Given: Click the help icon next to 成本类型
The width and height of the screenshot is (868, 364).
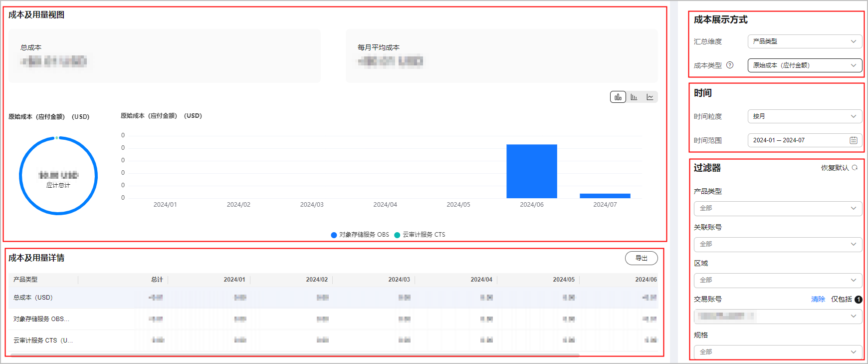Looking at the screenshot, I should point(730,65).
